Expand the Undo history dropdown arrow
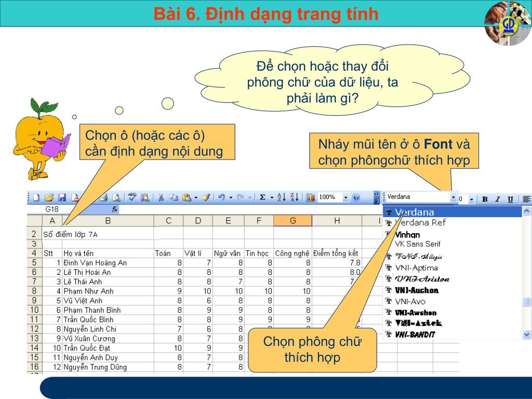The image size is (532, 399). click(x=231, y=197)
